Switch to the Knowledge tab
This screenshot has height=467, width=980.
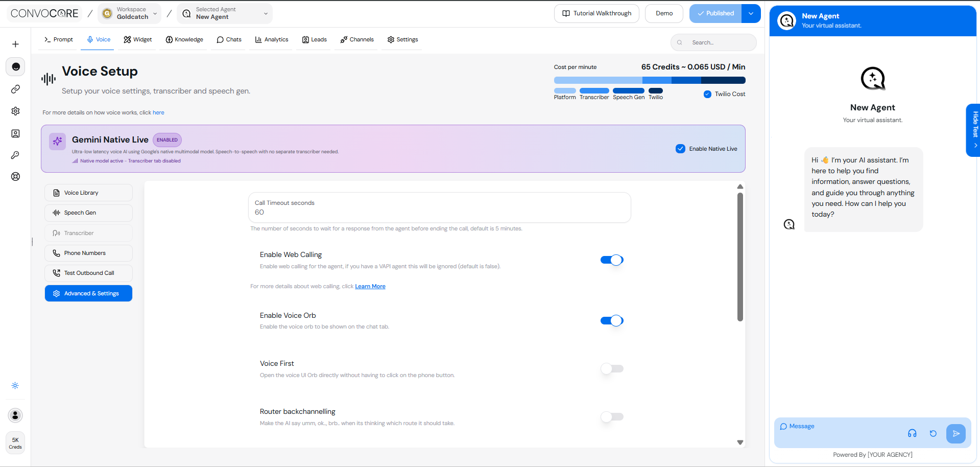pyautogui.click(x=184, y=39)
